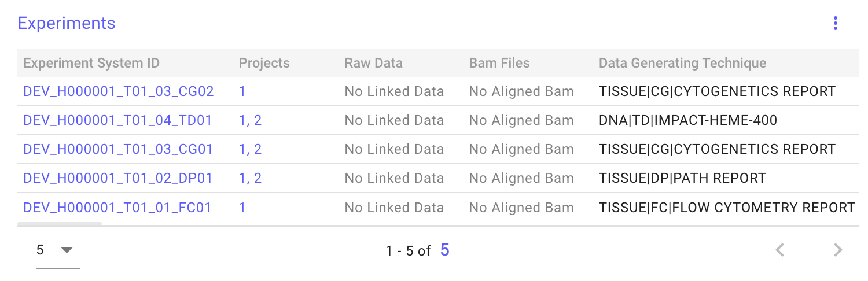Open experiment DEV_H000001_T01_03_CG02
Viewport: 868px width, 281px height.
pyautogui.click(x=119, y=91)
